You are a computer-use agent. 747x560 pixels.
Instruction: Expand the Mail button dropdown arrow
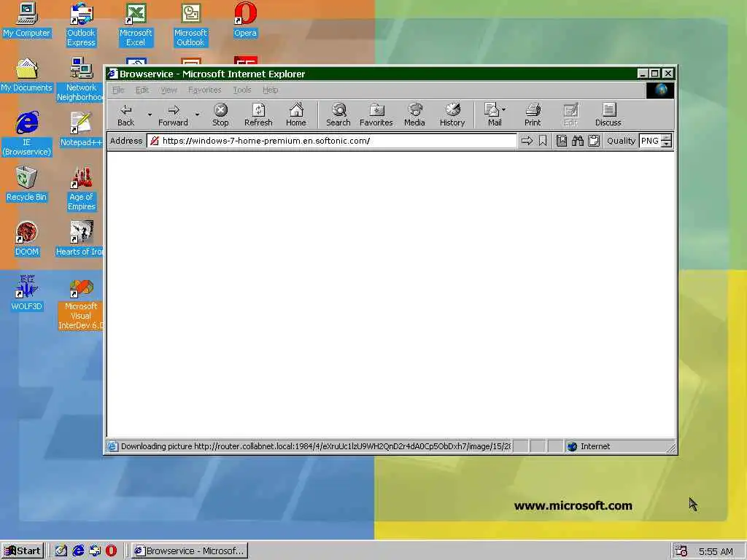pyautogui.click(x=504, y=109)
